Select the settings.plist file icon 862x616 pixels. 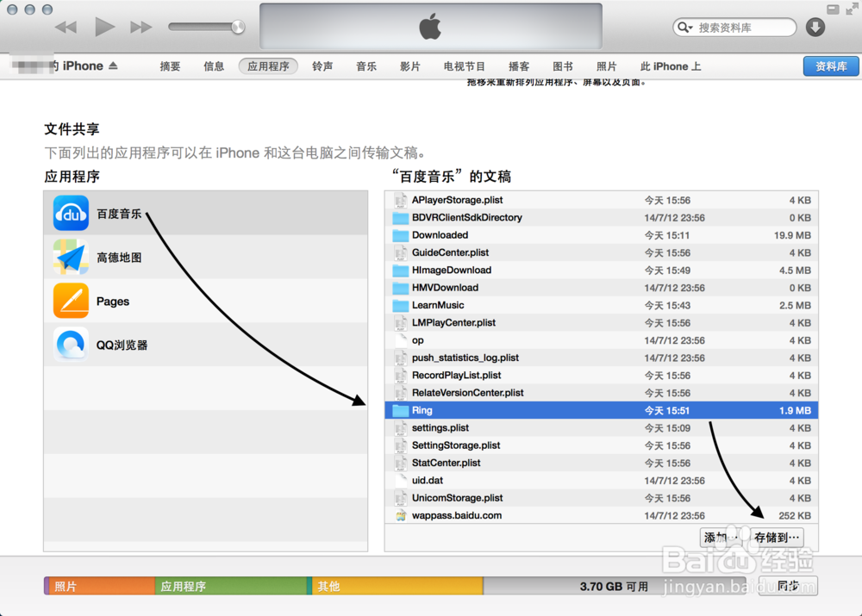tap(401, 428)
